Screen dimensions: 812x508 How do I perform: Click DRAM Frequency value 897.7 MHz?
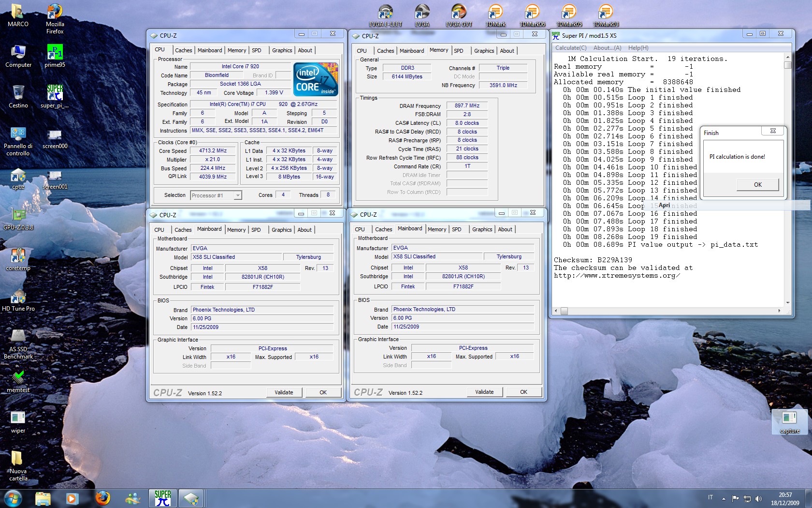[467, 105]
